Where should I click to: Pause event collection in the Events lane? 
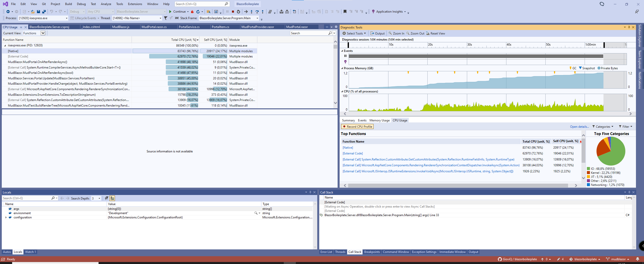[345, 56]
